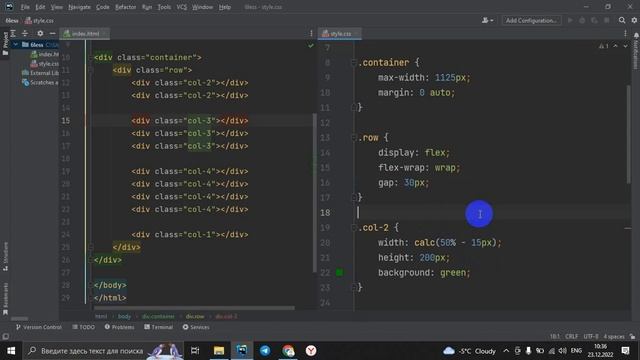Open Version Control tool window
This screenshot has height=360, width=640.
point(39,327)
